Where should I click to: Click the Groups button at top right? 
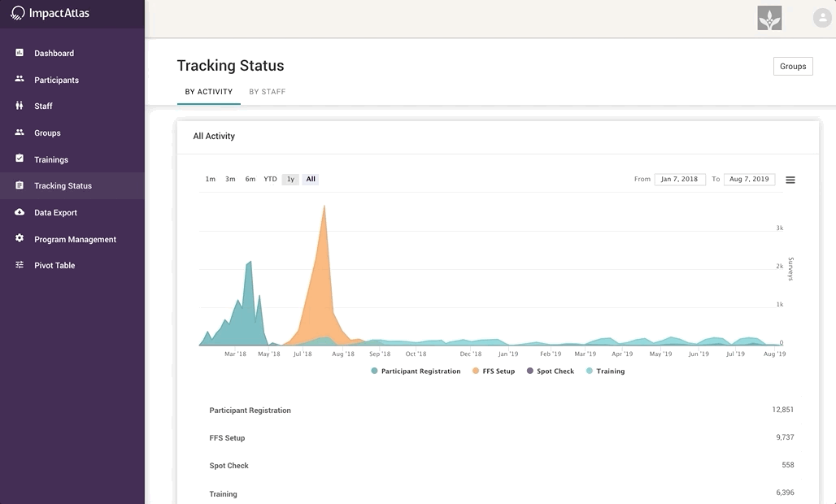pos(793,66)
